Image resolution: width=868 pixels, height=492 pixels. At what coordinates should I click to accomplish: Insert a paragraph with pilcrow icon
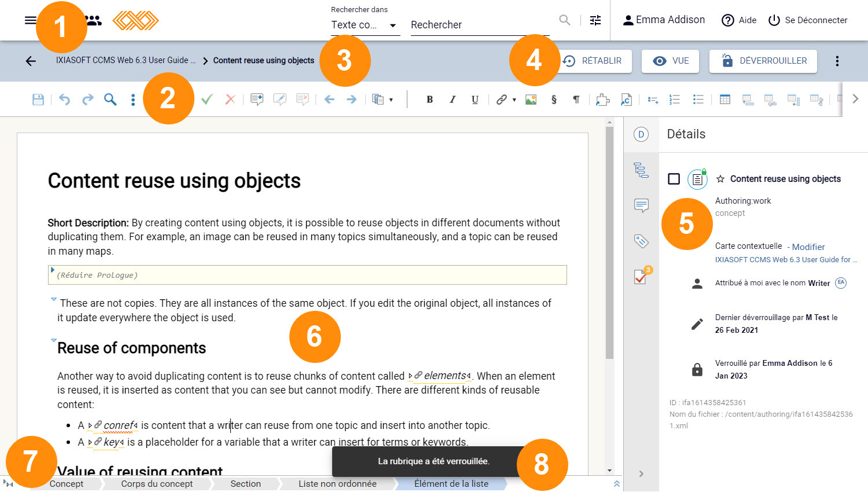[x=576, y=100]
